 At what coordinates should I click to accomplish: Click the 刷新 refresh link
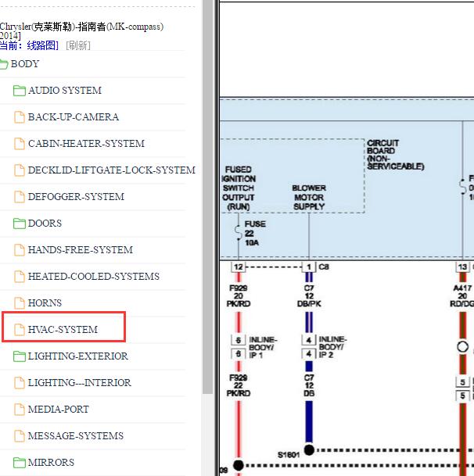tap(78, 45)
